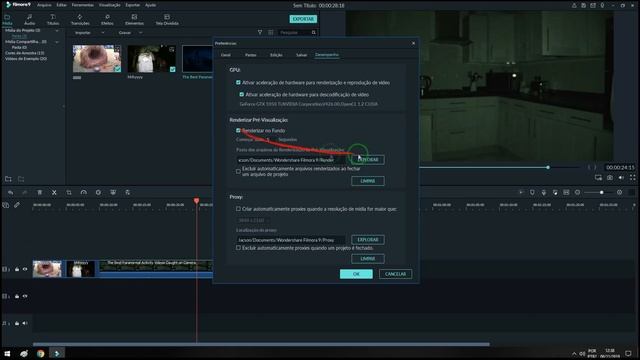Viewport: 640px width, 360px height.
Task: Open the Arquivo menu
Action: tap(44, 5)
